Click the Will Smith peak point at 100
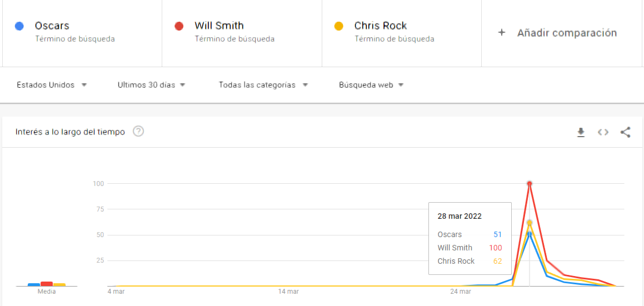Image resolution: width=644 pixels, height=306 pixels. coord(530,184)
